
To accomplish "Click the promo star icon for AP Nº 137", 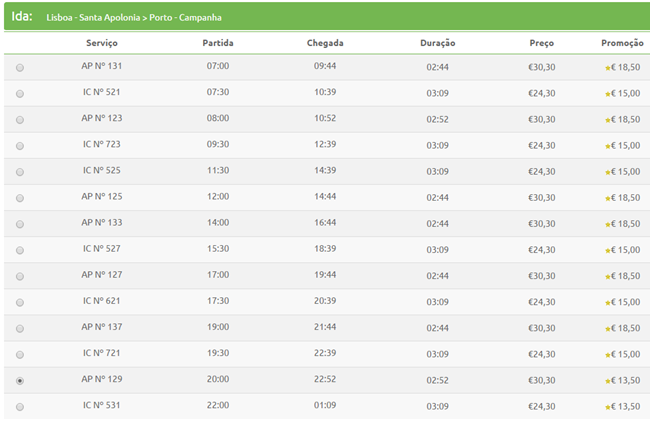I will pos(608,329).
